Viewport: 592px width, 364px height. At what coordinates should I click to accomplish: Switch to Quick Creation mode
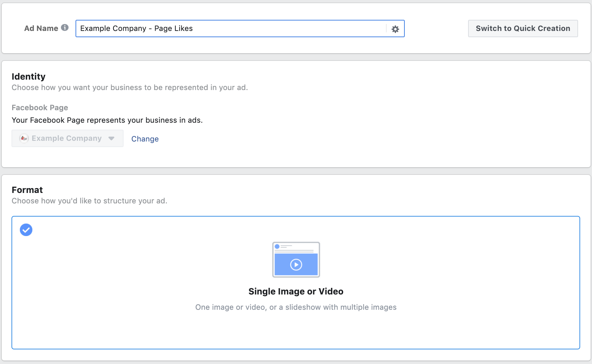(523, 29)
